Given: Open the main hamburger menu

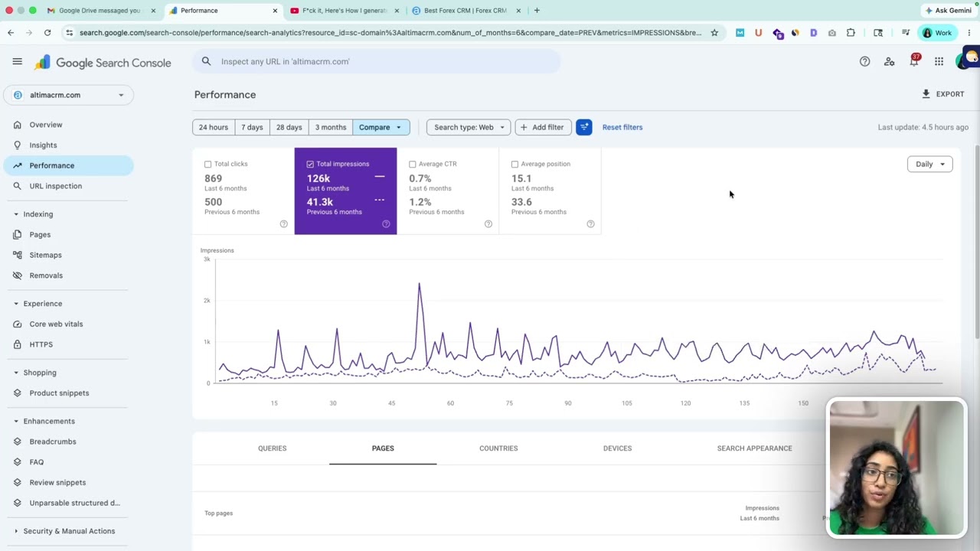Looking at the screenshot, I should tap(17, 61).
